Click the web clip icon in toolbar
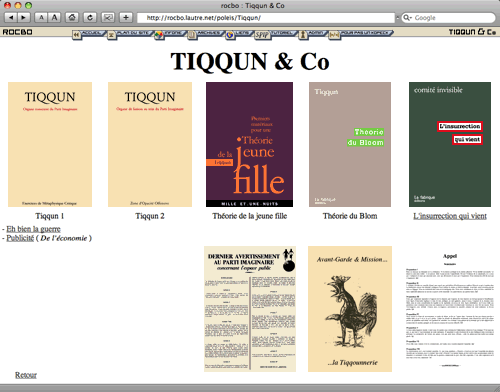Viewport: 500px width, 392px height. click(108, 17)
